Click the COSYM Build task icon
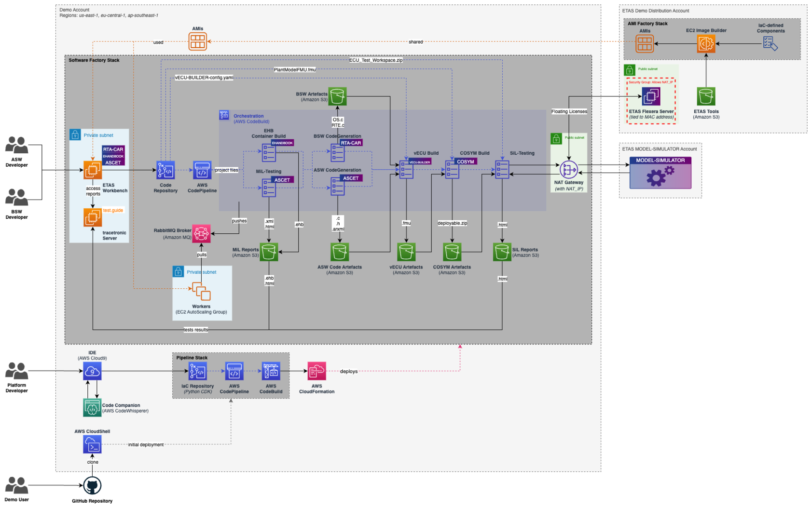Screen dimensions: 812x509 452,170
